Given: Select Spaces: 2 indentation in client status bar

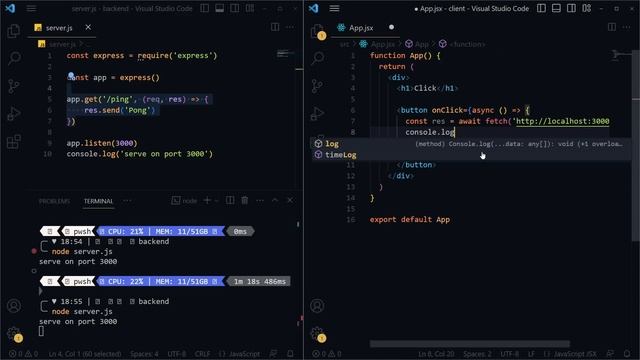Looking at the screenshot, I should (477, 354).
